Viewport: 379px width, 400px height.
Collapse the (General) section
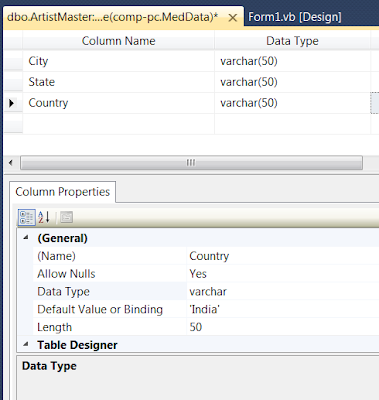[26, 238]
